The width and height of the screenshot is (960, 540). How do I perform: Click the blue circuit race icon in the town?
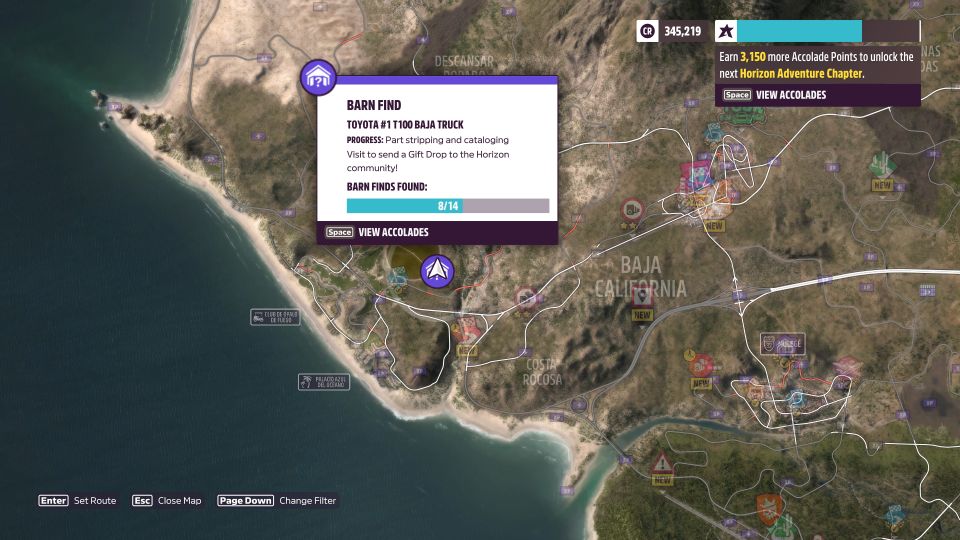point(796,399)
